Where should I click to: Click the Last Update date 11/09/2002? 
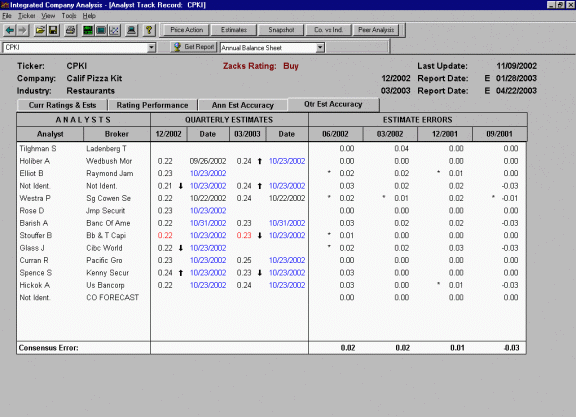pos(516,66)
